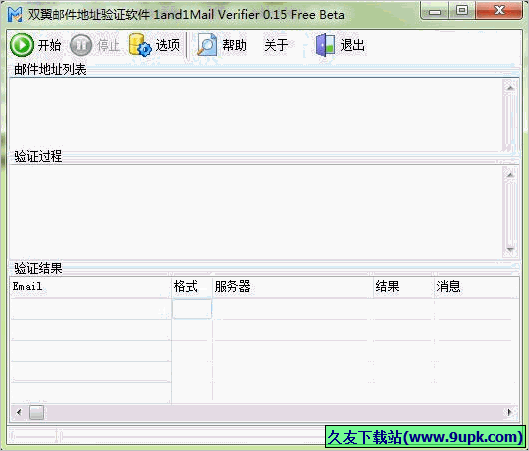Viewport: 529px width, 451px height.
Task: Click the 结果 column header
Action: click(x=403, y=287)
